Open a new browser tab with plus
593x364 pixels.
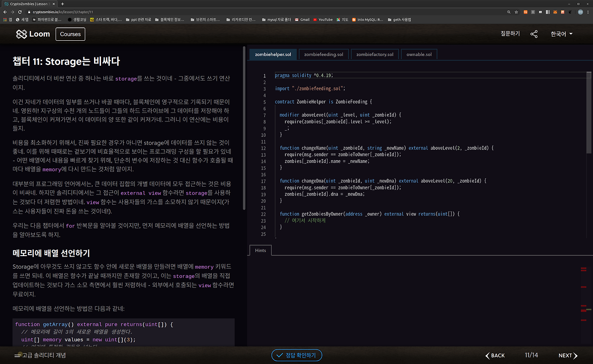[x=63, y=4]
